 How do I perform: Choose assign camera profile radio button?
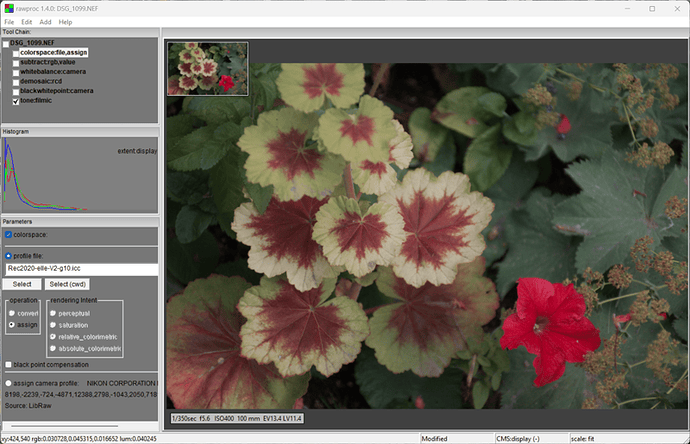tap(8, 383)
